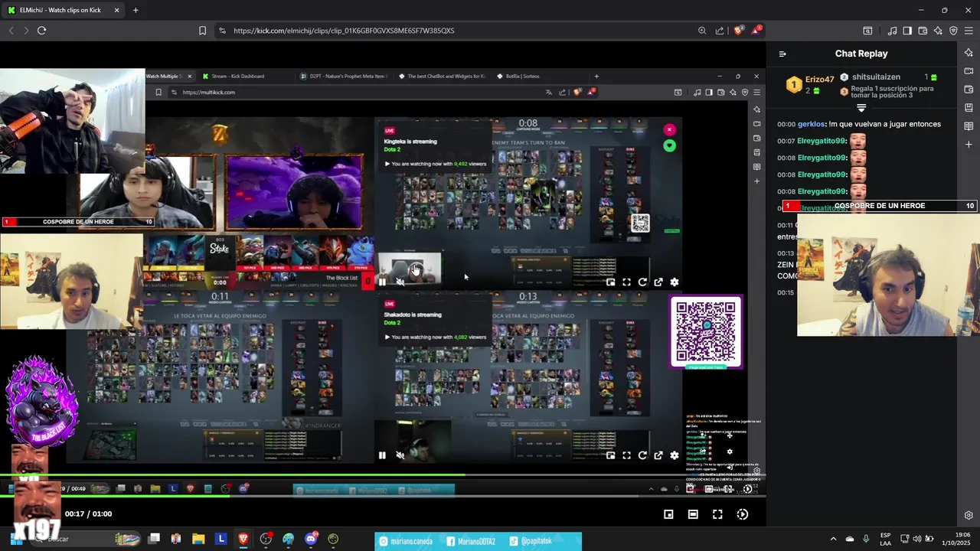Unmute the Kingteka embedded stream
Viewport: 980px width, 551px height.
[x=400, y=282]
